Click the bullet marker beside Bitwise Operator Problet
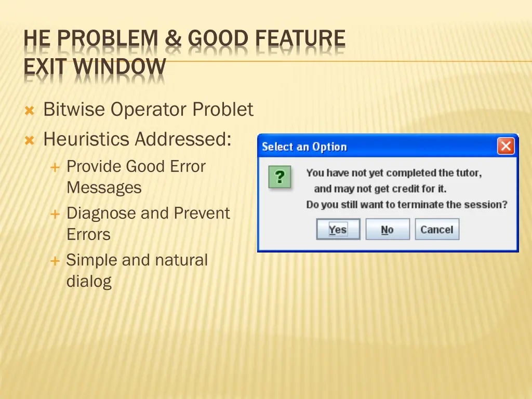The image size is (532, 399). 30,111
